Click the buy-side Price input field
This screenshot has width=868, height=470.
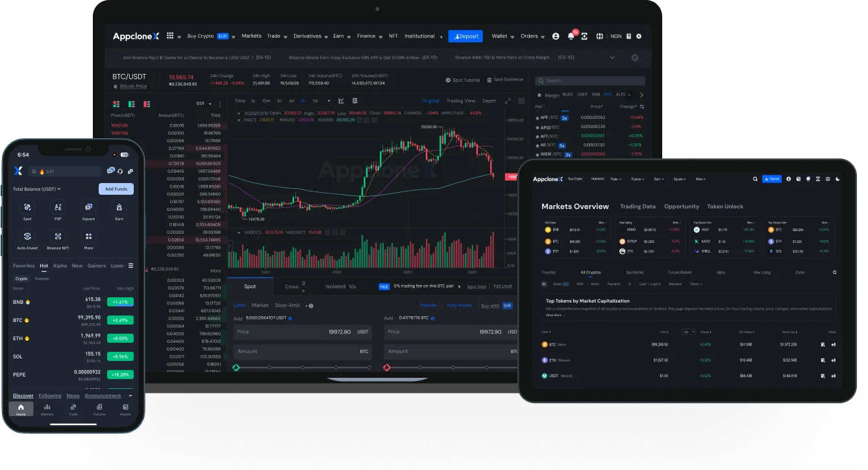[x=303, y=332]
